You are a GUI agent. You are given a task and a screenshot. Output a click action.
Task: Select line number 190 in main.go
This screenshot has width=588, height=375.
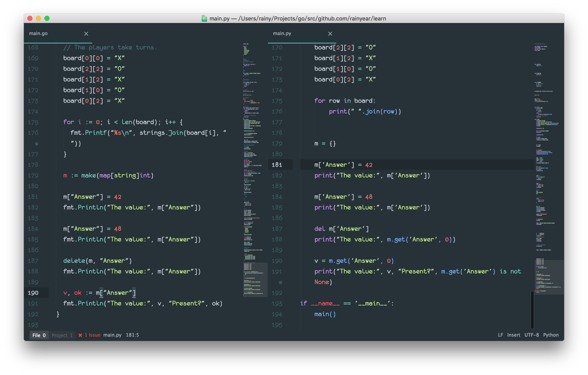pyautogui.click(x=33, y=292)
